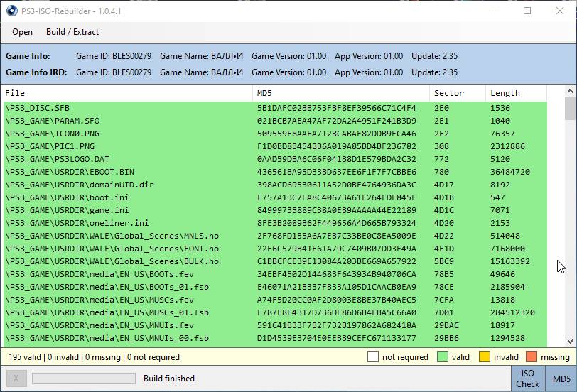Click the yellow invalid legend swatch

click(x=485, y=356)
